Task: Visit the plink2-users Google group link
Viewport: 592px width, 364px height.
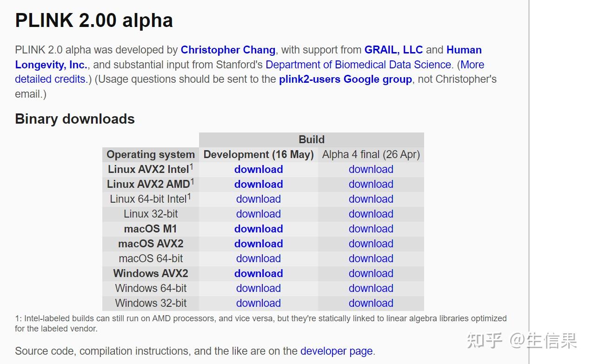Action: click(345, 79)
